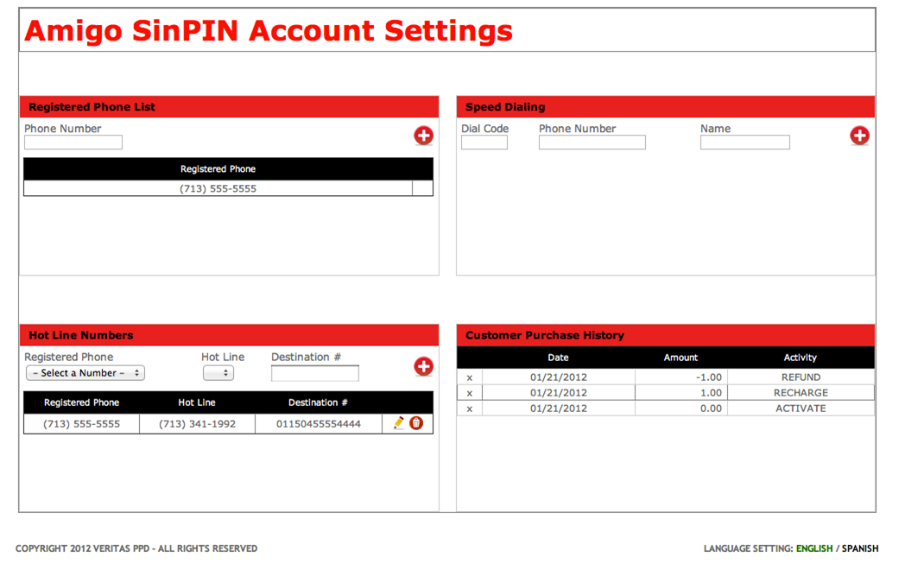This screenshot has width=924, height=570.
Task: Click Destination # column header in table
Action: click(x=318, y=402)
